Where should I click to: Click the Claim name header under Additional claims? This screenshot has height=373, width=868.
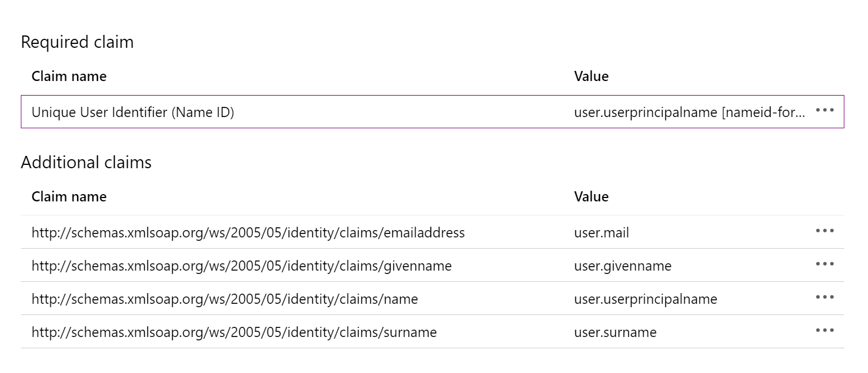coord(69,196)
